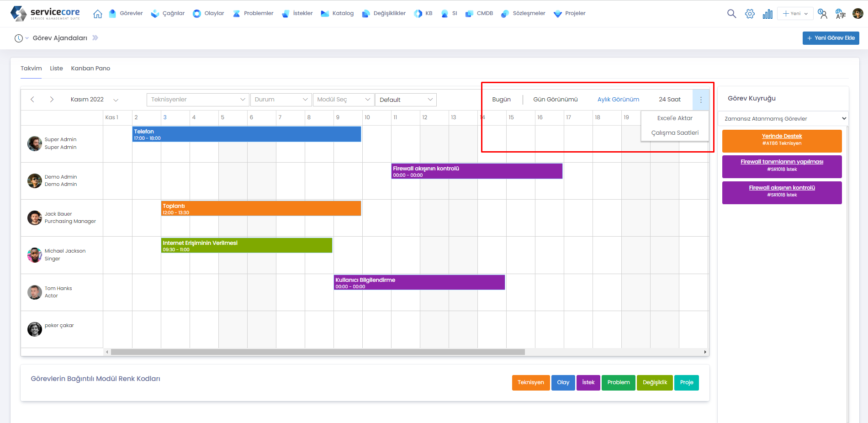Screen dimensions: 868x423
Task: Open the Telefon calendar event
Action: pyautogui.click(x=247, y=134)
